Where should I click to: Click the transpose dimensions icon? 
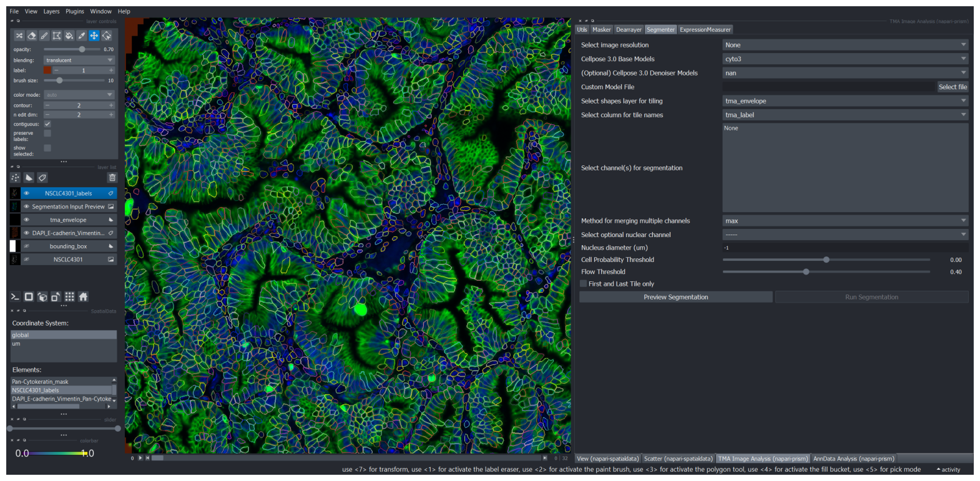56,297
